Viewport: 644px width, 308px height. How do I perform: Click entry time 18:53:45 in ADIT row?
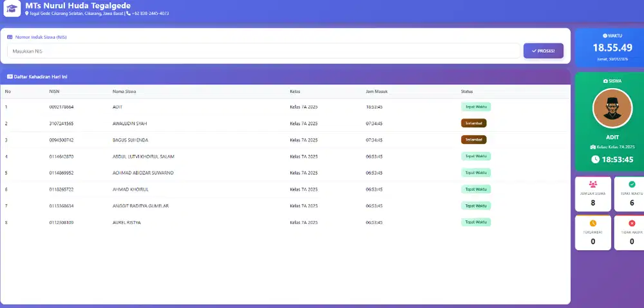tap(374, 107)
